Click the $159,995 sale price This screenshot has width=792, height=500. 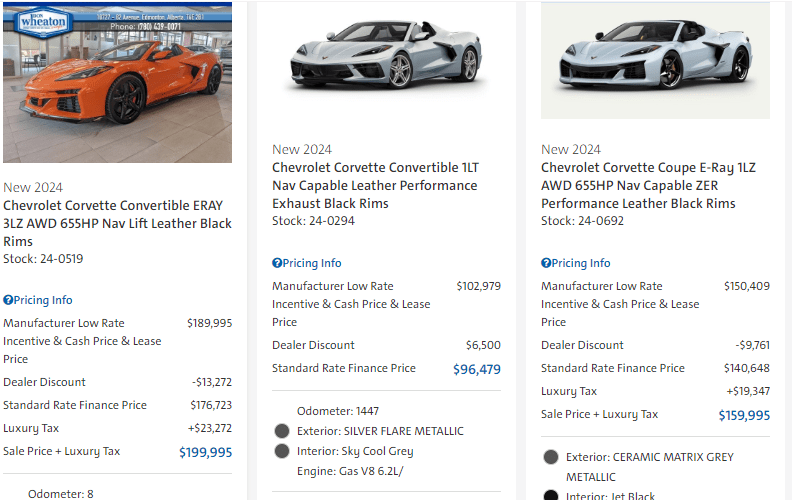click(x=744, y=415)
